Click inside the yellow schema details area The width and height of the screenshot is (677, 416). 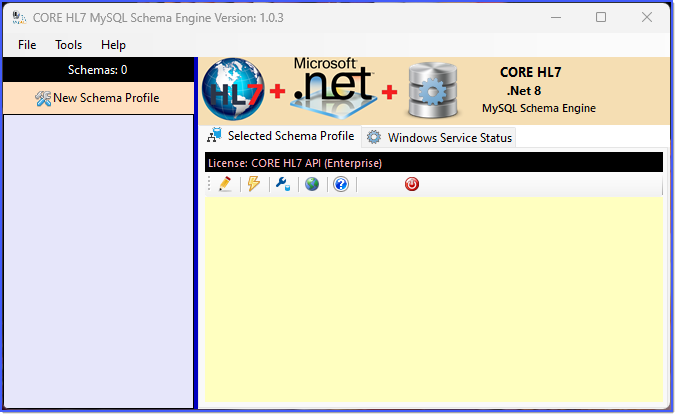point(433,300)
